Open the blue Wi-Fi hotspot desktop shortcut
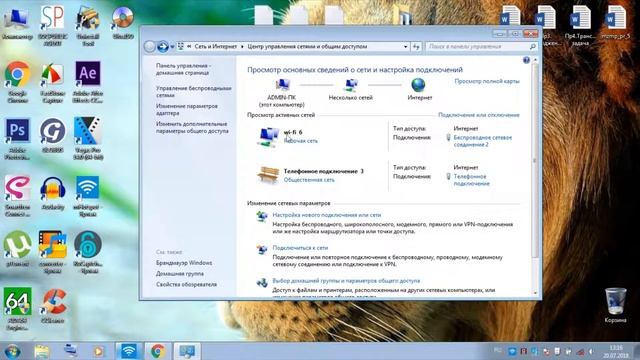Screen dimensions: 640x360 pos(87,188)
